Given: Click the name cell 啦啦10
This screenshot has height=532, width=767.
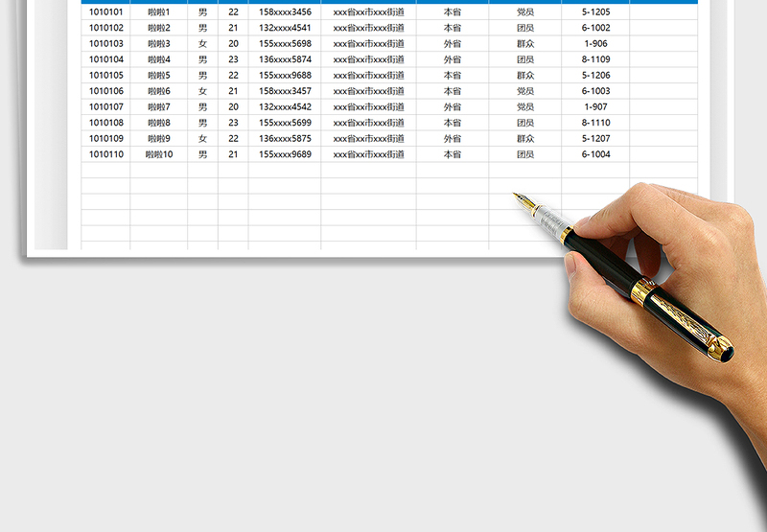Looking at the screenshot, I should 159,154.
